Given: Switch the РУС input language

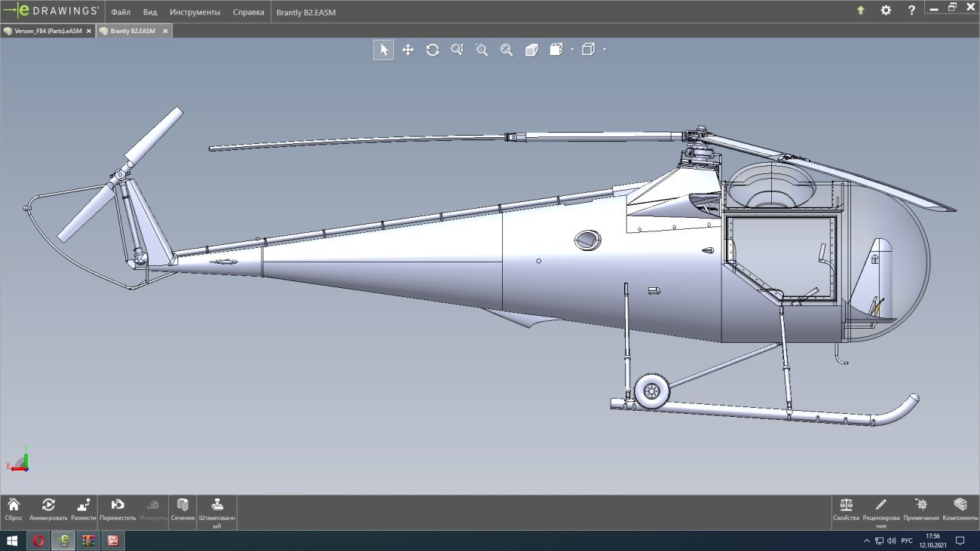Looking at the screenshot, I should coord(907,541).
